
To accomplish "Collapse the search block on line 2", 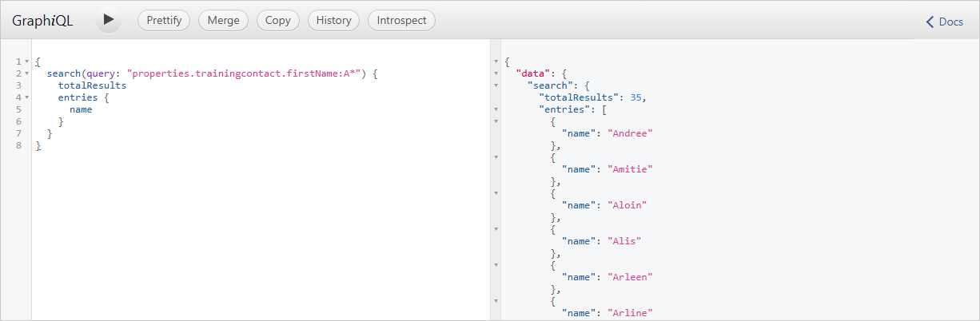I will [x=27, y=73].
